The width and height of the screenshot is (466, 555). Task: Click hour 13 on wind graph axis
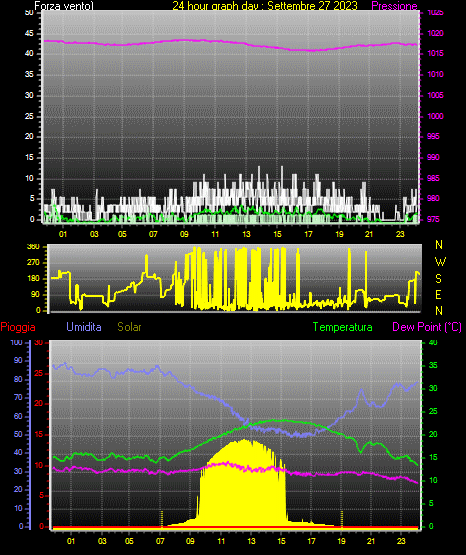point(246,234)
